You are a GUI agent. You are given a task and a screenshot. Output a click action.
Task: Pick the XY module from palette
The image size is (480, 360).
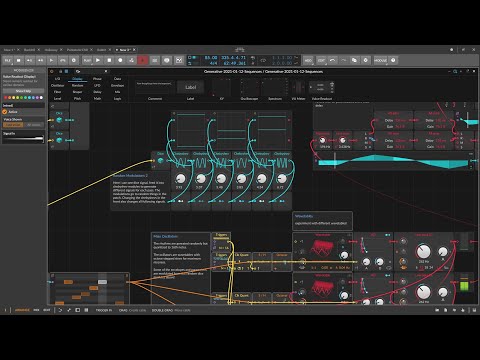point(221,88)
